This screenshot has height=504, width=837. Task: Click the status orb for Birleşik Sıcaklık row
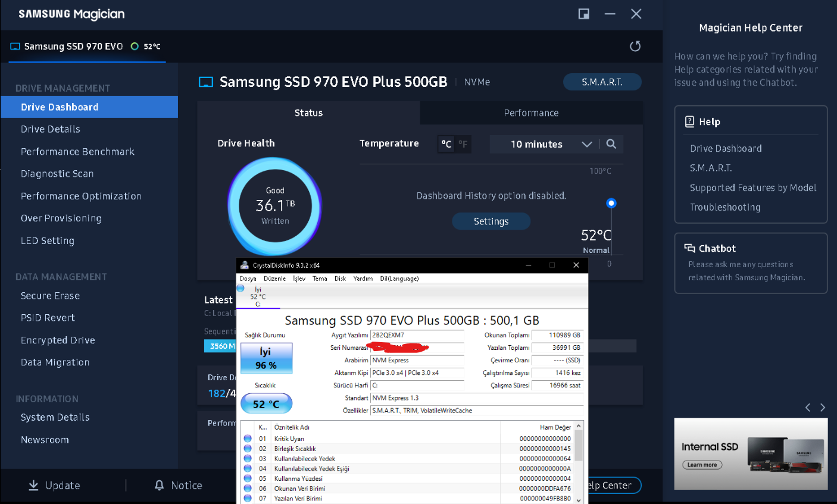pos(248,449)
